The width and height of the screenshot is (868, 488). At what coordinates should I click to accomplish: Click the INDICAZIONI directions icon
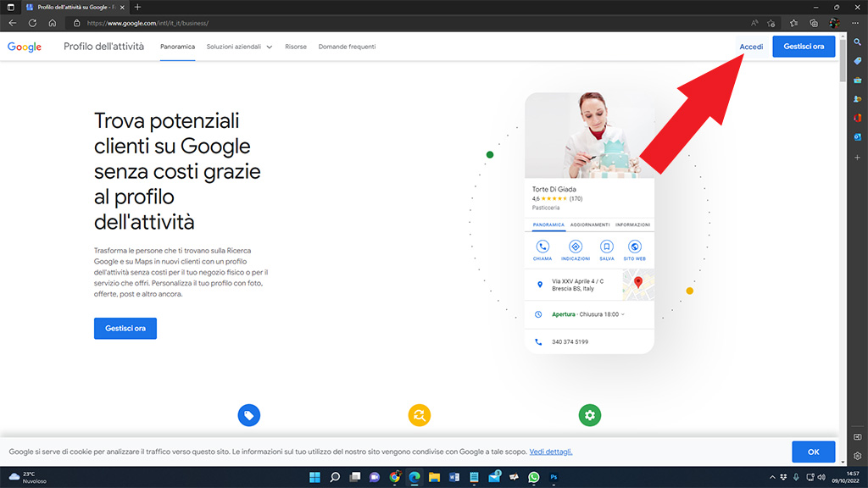[x=576, y=247]
